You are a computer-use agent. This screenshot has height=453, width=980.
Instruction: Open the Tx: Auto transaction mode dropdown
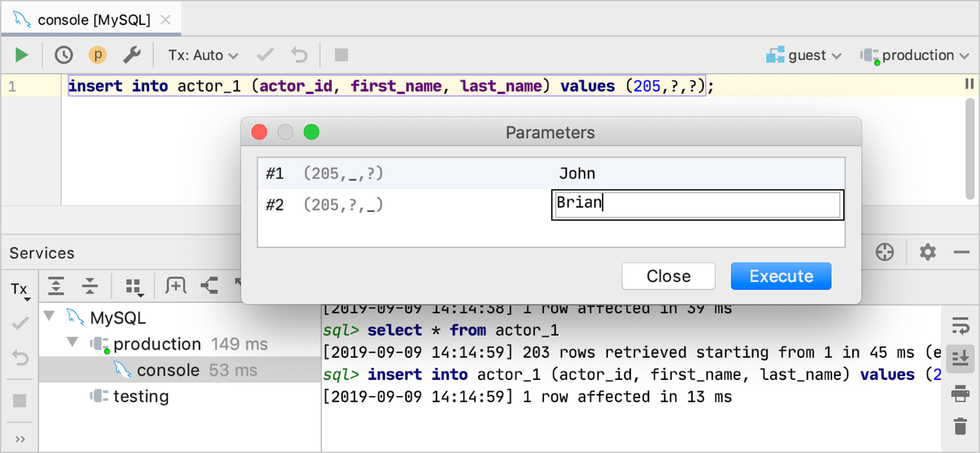coord(201,55)
